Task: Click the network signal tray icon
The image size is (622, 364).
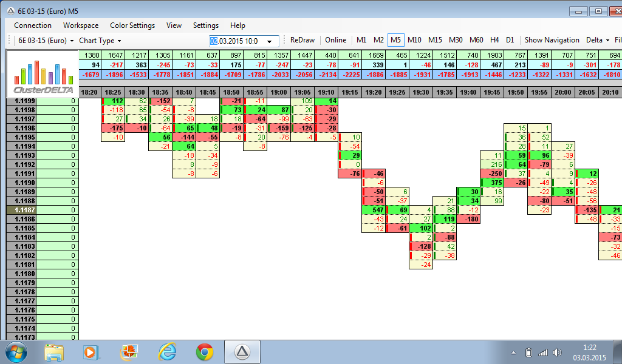Action: pyautogui.click(x=542, y=352)
